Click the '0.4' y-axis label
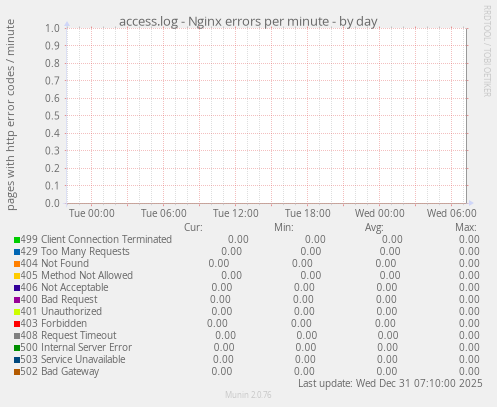This screenshot has height=407, width=497. coord(52,133)
